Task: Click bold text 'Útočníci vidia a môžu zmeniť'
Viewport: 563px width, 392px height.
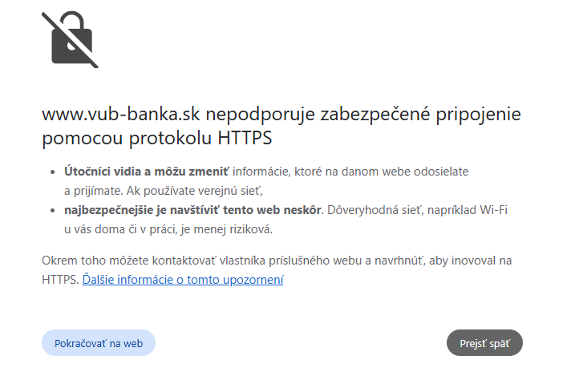Action: pyautogui.click(x=147, y=172)
